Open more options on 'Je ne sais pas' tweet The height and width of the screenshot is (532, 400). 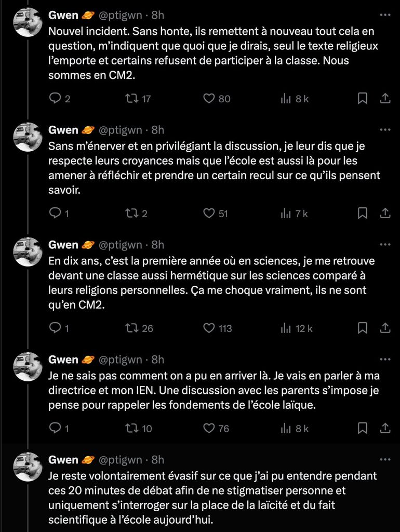point(385,360)
